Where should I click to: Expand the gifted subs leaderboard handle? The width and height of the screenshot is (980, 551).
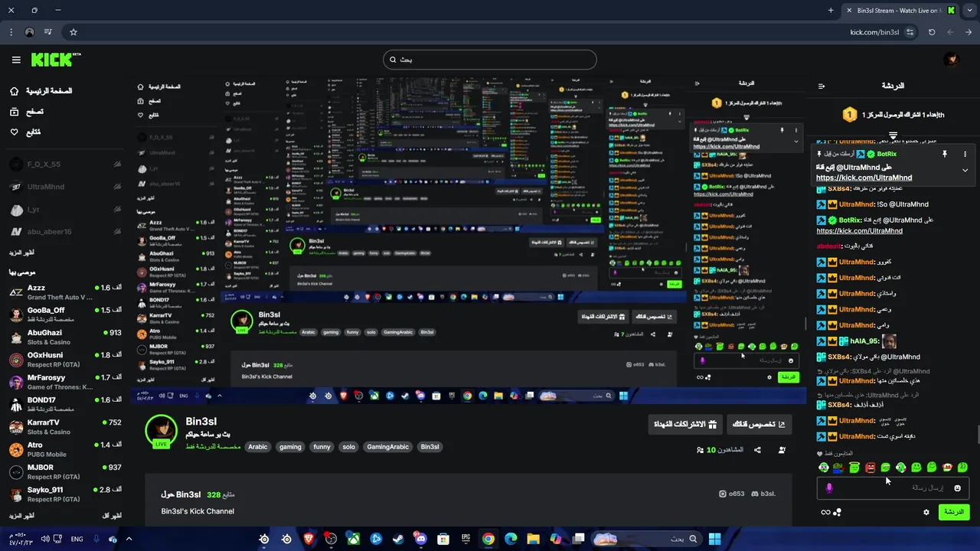(893, 135)
